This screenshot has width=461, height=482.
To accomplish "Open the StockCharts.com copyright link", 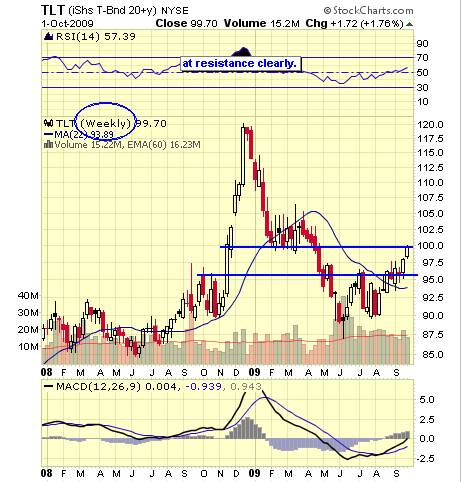I will click(368, 11).
